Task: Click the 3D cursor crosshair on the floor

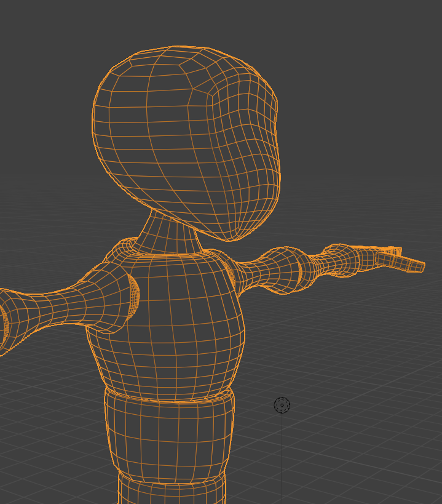Action: point(282,405)
